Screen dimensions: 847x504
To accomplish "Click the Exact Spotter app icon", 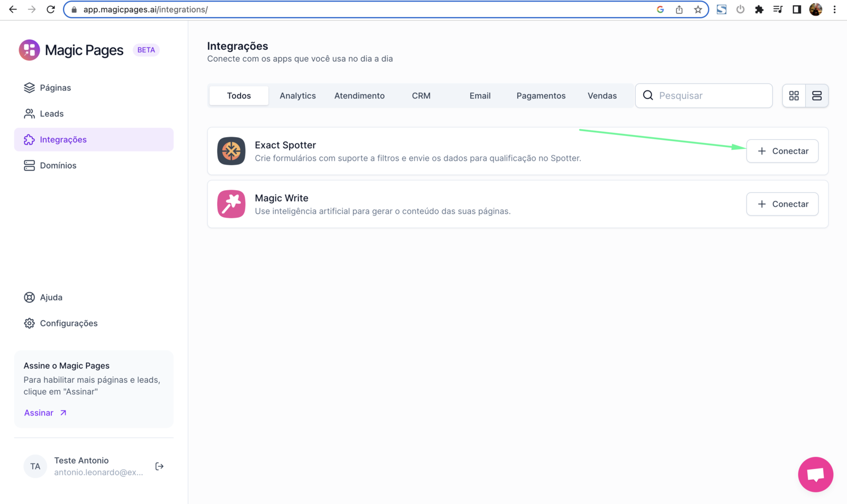I will pyautogui.click(x=231, y=151).
